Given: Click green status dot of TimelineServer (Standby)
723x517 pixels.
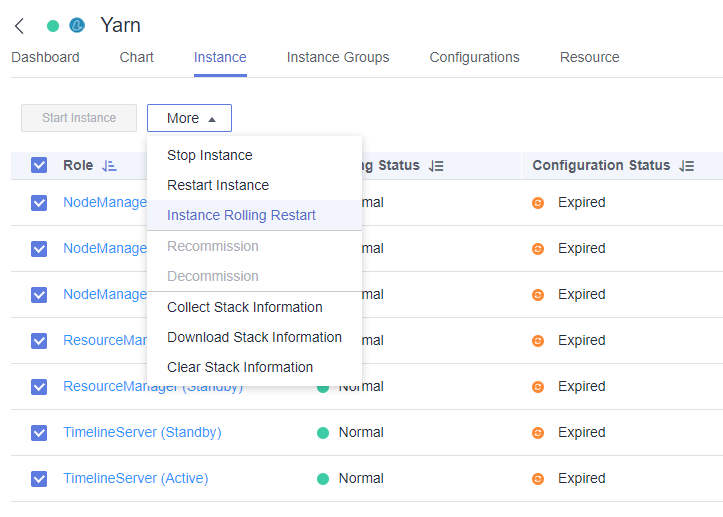Looking at the screenshot, I should [323, 433].
